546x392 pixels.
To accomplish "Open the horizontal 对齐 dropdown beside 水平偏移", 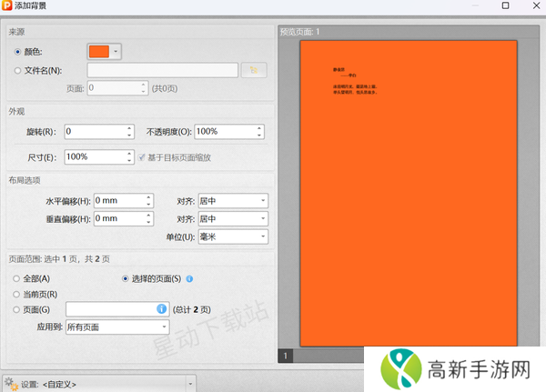I will (233, 201).
